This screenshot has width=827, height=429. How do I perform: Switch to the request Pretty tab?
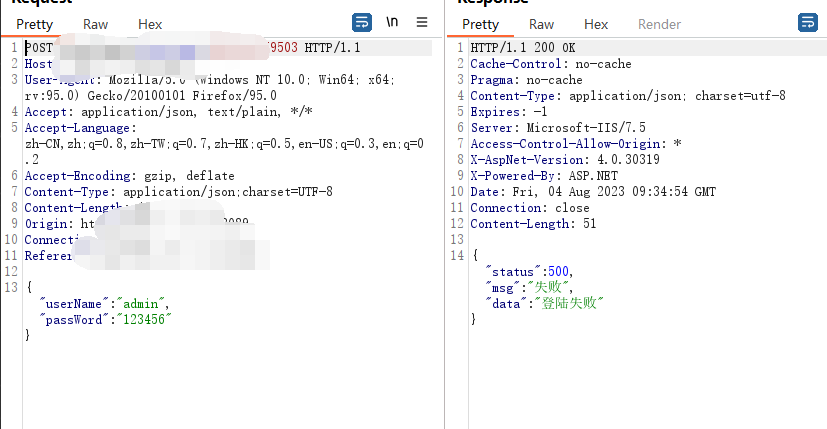35,24
